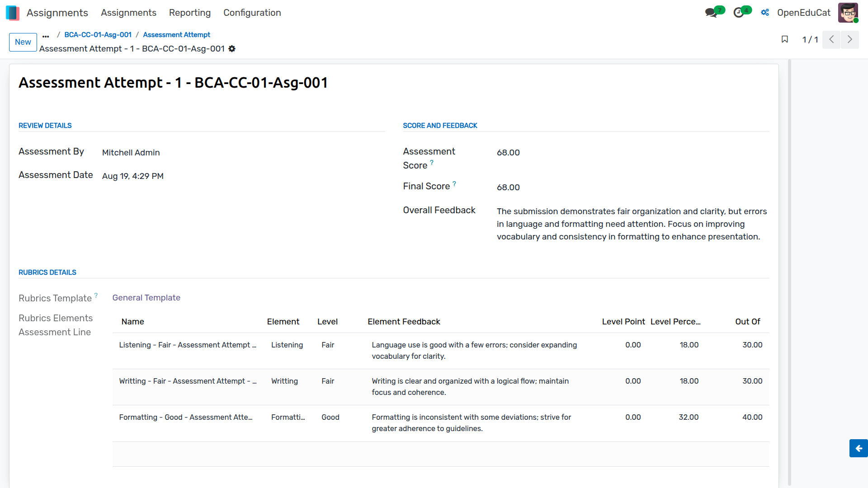This screenshot has height=488, width=868.
Task: Click the Assessment Score value 68.00
Action: 508,153
